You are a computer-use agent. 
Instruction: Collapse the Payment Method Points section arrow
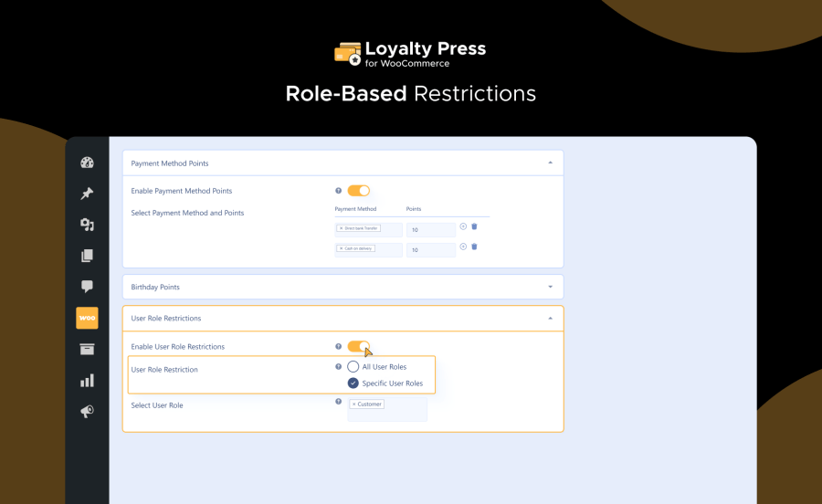(x=550, y=163)
